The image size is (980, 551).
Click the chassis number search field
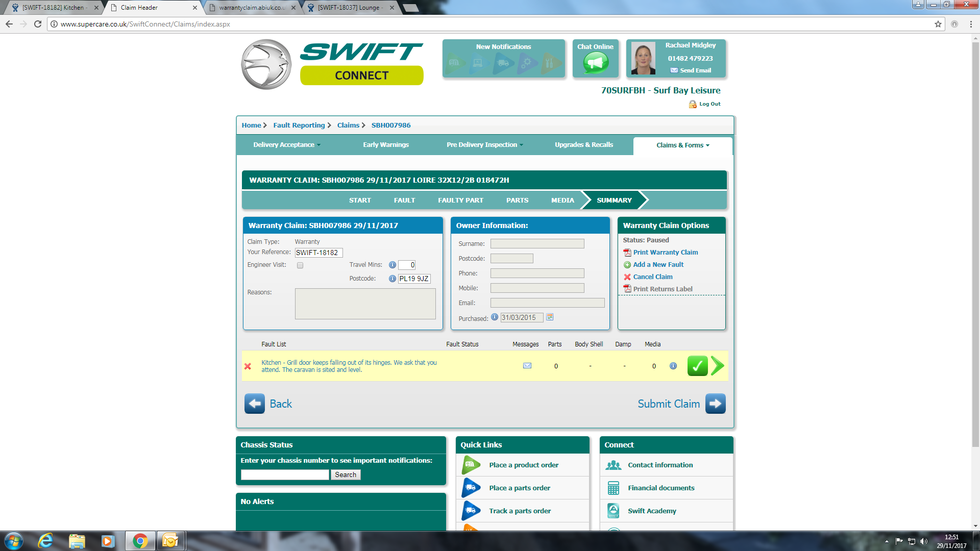tap(285, 475)
